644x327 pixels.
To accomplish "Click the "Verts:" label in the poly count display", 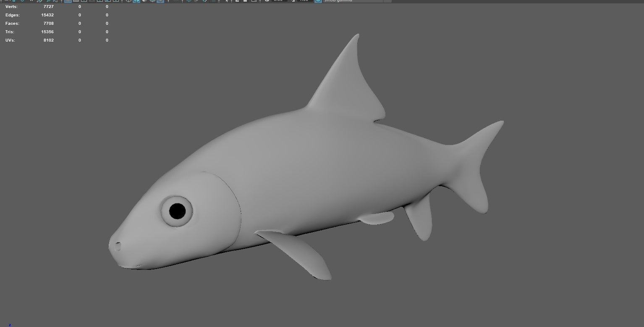I will 11,7.
